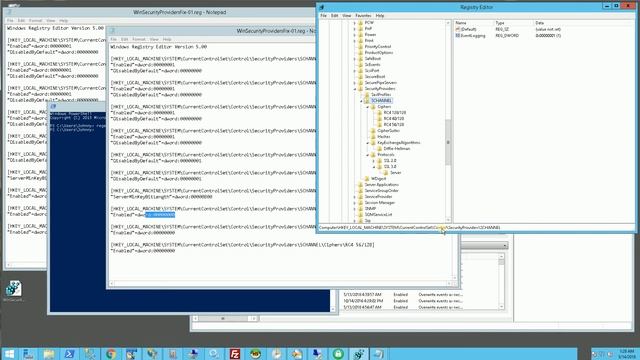Select the RC4 40/128 key
The height and width of the screenshot is (360, 640).
[x=393, y=119]
